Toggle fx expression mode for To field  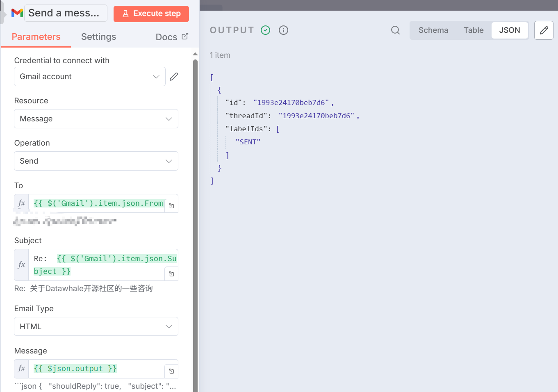[x=22, y=203]
